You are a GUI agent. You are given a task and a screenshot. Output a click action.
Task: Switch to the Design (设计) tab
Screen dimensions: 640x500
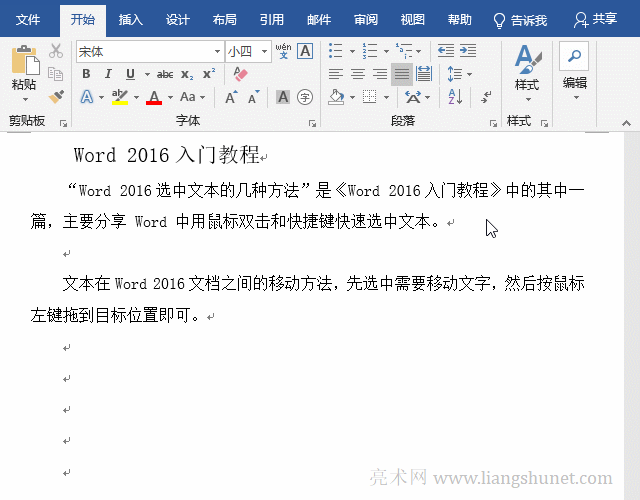(x=178, y=20)
